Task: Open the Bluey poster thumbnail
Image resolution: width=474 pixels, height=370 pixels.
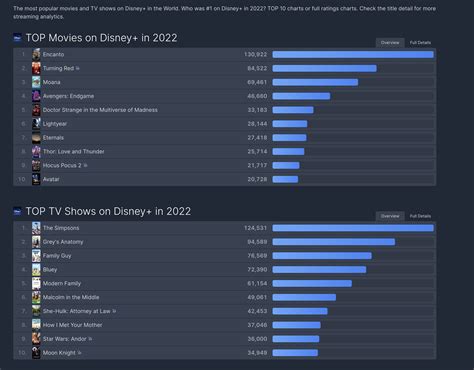Action: 36,270
